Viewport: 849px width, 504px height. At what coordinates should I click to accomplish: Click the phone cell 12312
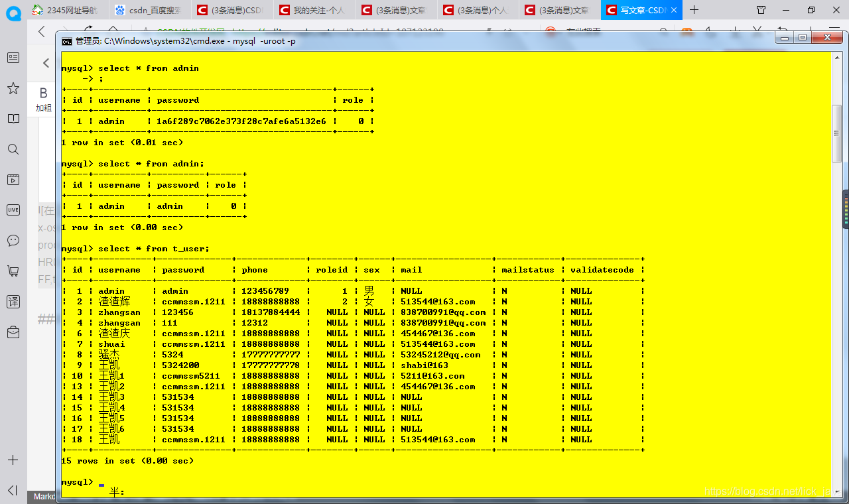(255, 323)
